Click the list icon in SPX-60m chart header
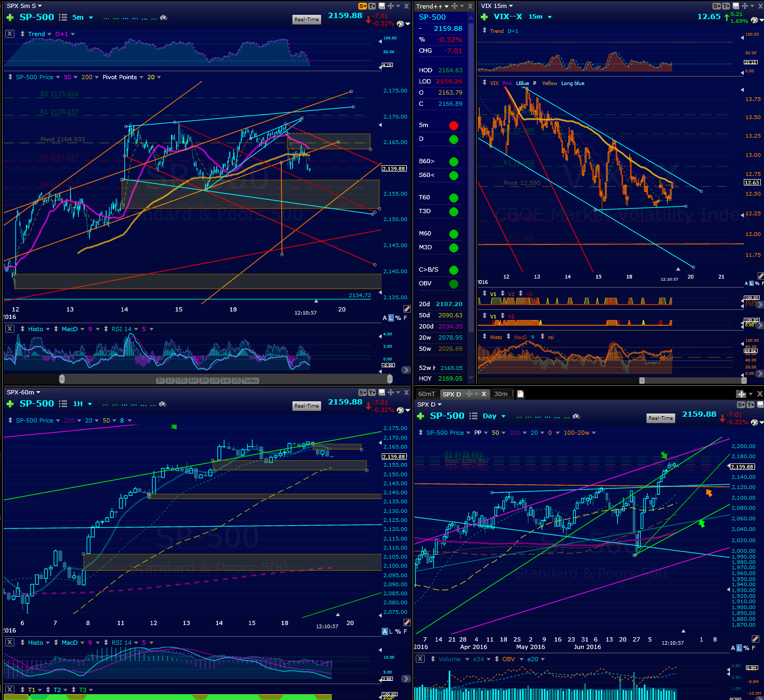764x700 pixels. pyautogui.click(x=63, y=404)
